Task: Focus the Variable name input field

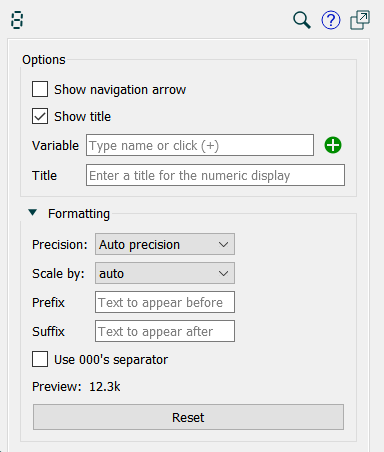Action: coord(200,145)
